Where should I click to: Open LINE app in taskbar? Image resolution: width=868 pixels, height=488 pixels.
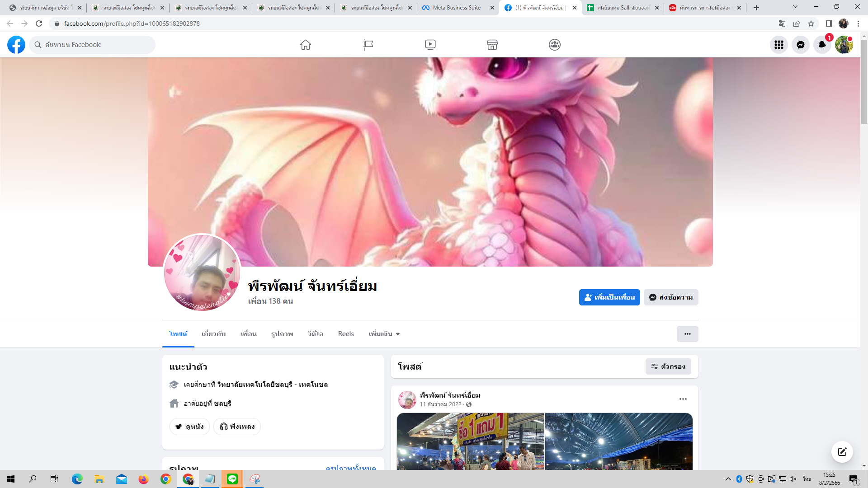tap(232, 479)
